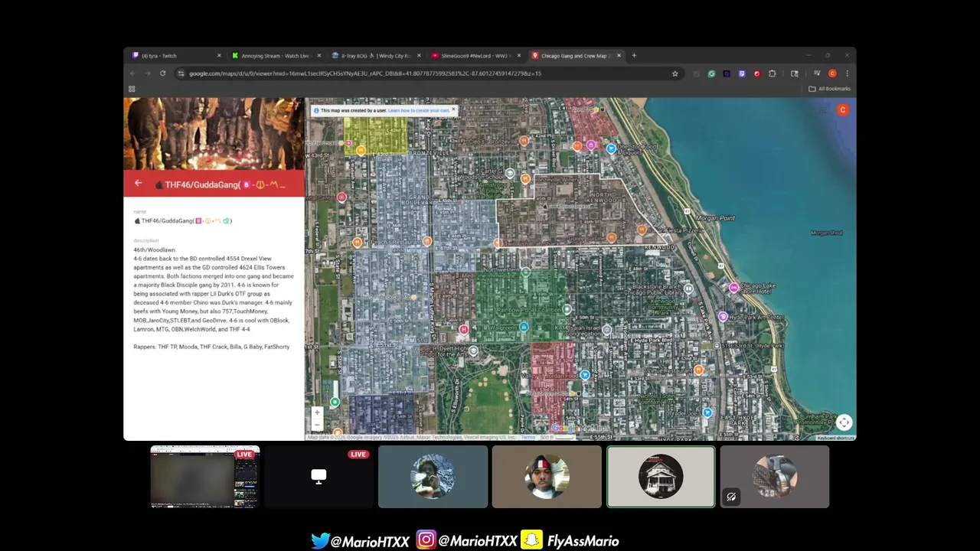Click the Blackstone Branch library marker
This screenshot has width=980, height=551.
tap(688, 289)
